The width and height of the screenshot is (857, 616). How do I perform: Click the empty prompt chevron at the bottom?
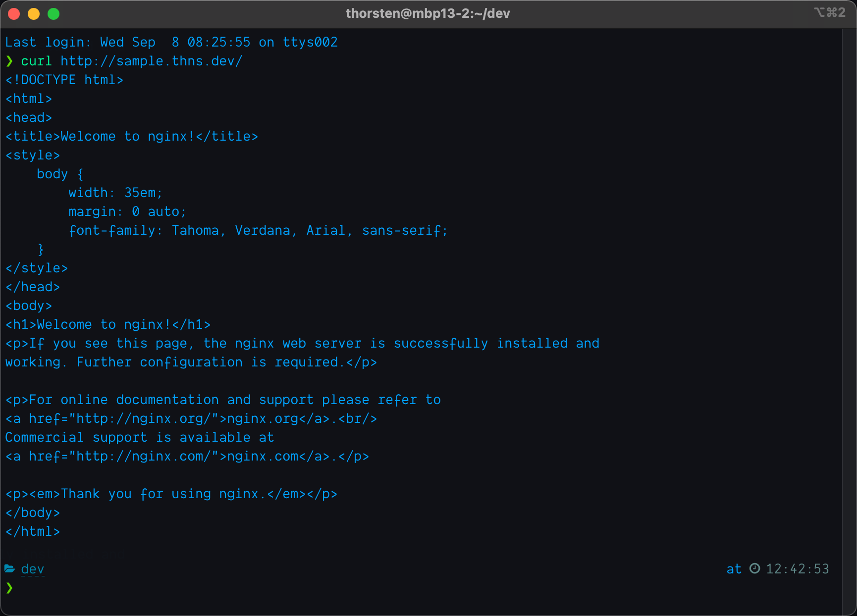pos(9,588)
